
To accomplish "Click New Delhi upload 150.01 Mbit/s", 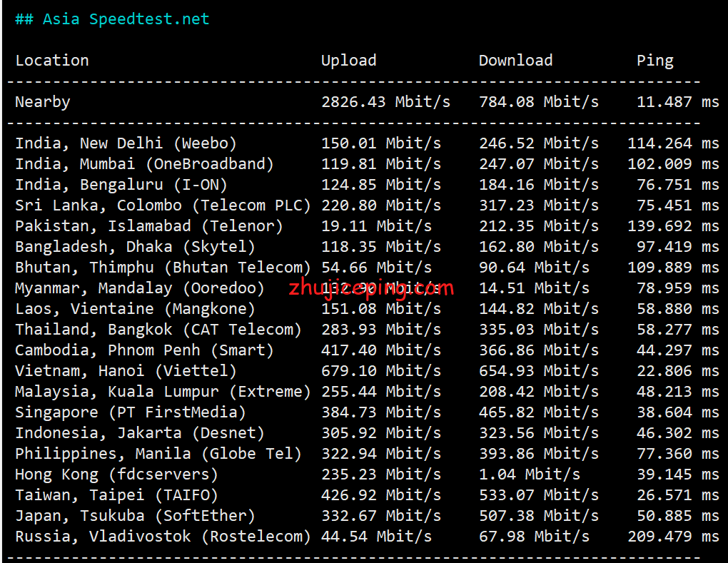I will 381,143.
